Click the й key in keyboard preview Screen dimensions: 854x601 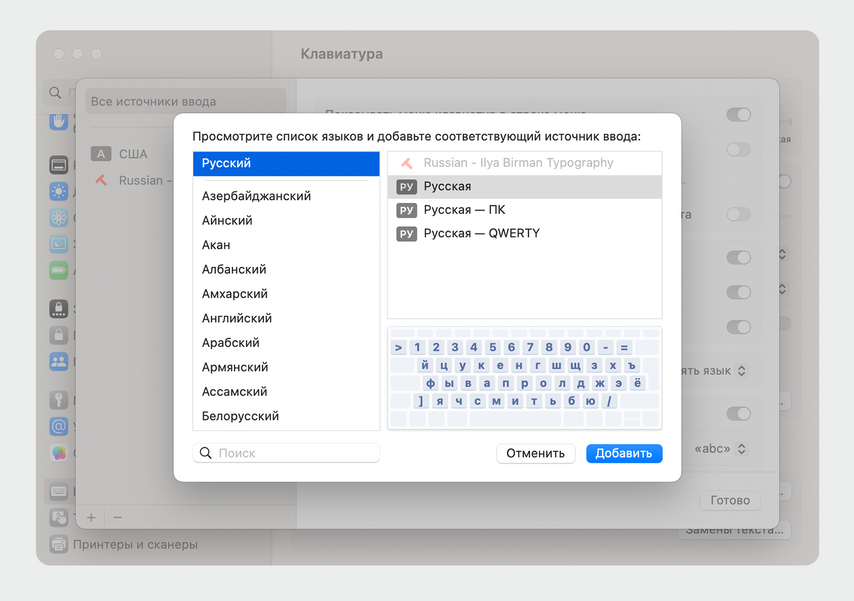425,365
